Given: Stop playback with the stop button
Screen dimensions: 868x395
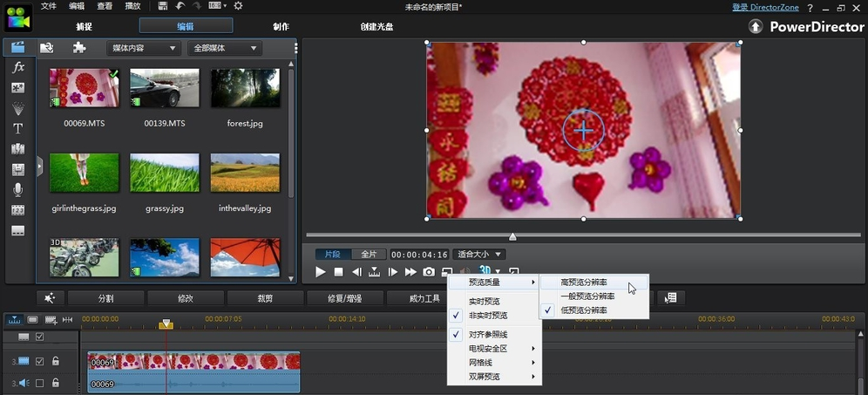Looking at the screenshot, I should [339, 272].
